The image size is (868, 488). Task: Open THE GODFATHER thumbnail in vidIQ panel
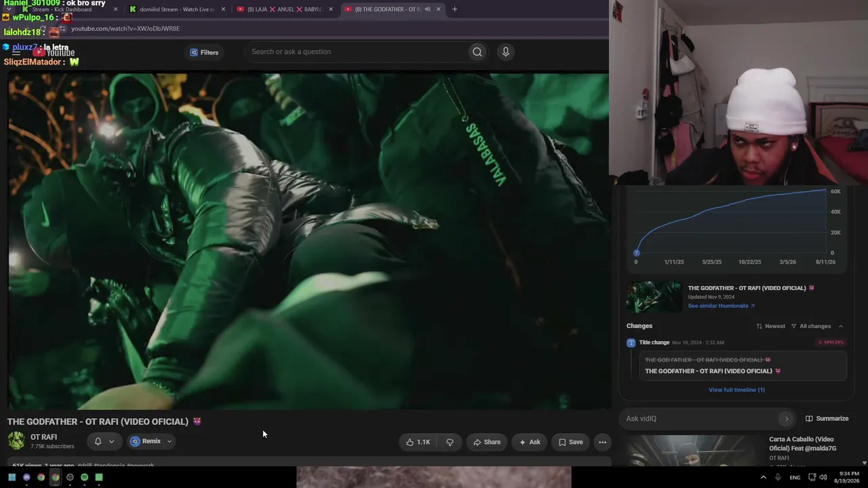654,296
